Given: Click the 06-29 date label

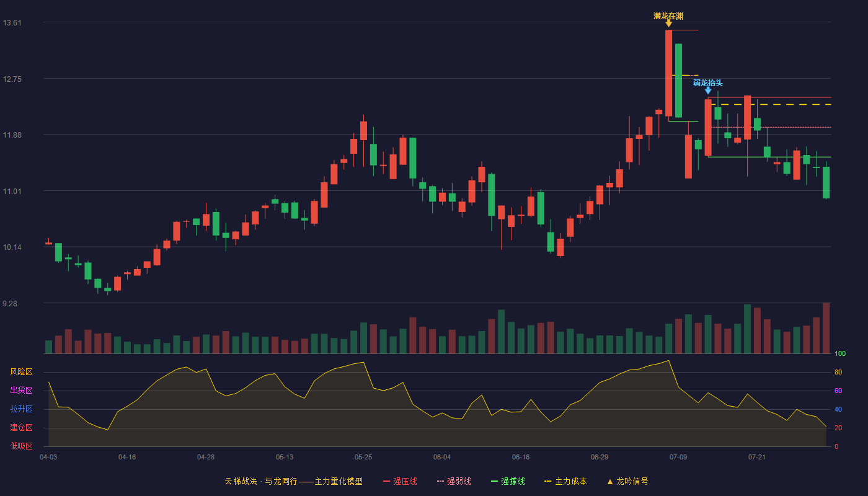Looking at the screenshot, I should [600, 457].
